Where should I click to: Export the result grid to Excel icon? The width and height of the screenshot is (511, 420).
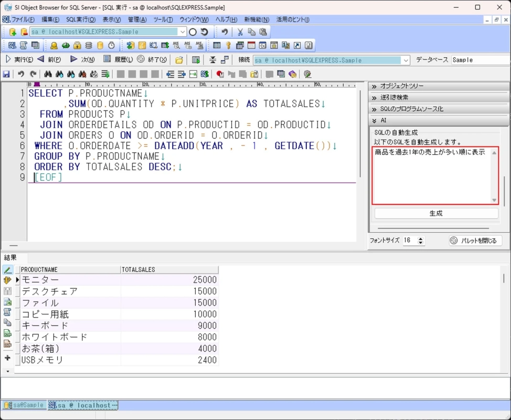point(7,302)
